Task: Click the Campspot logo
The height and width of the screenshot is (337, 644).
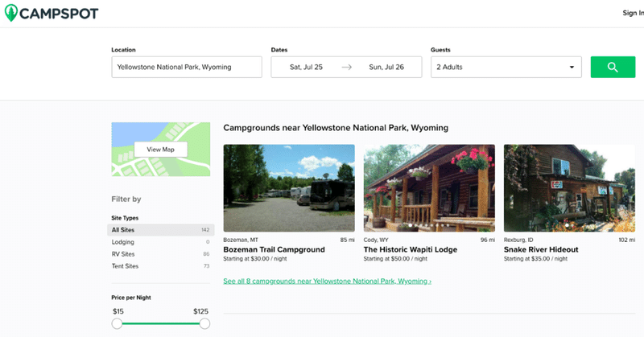Action: [x=52, y=13]
